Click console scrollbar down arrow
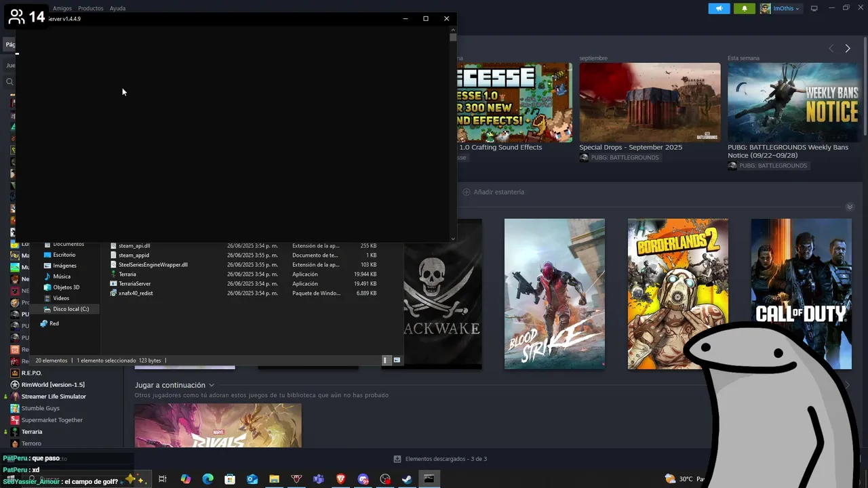Viewport: 868px width, 488px height. tap(453, 239)
